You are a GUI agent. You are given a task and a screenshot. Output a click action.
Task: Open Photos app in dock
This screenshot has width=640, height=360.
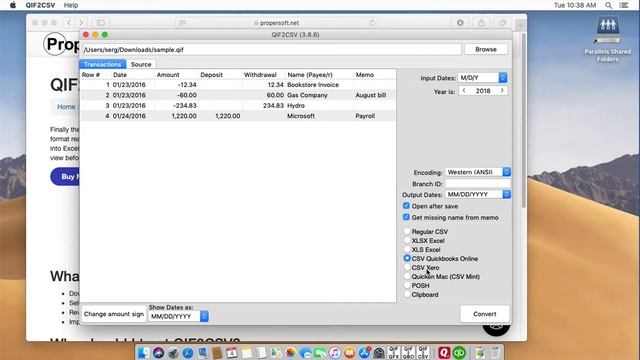pyautogui.click(x=290, y=353)
